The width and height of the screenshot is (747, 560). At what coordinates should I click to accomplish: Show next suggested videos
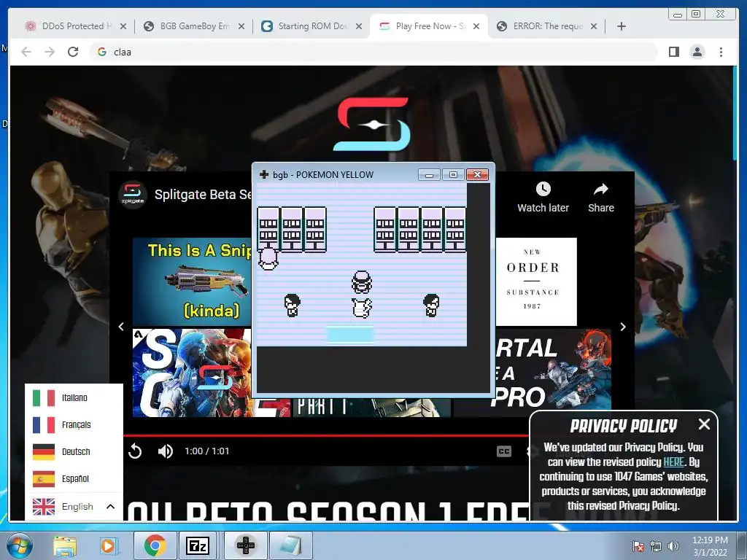(x=623, y=327)
